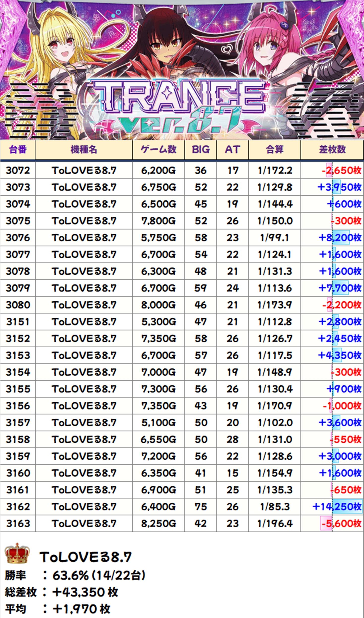Select the 台番 column header
The width and height of the screenshot is (364, 618).
[x=18, y=150]
